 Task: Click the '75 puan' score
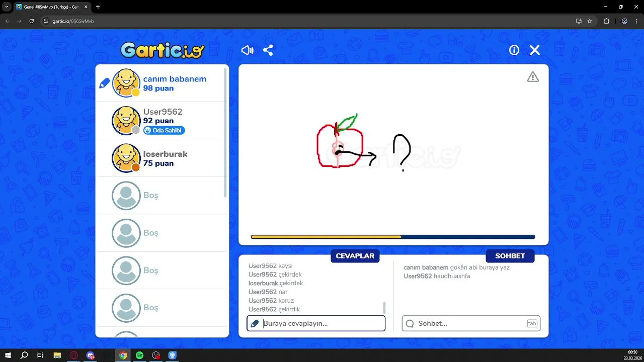pos(158,163)
